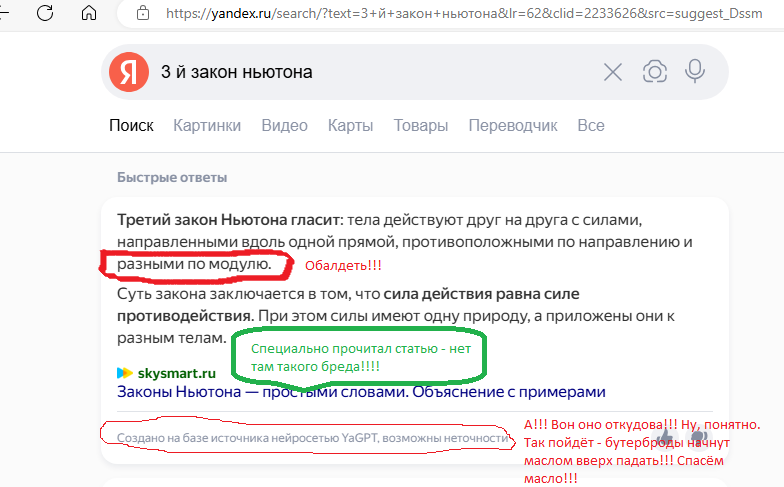Reload the page with browser refresh icon
Image resolution: width=784 pixels, height=487 pixels.
(x=45, y=12)
